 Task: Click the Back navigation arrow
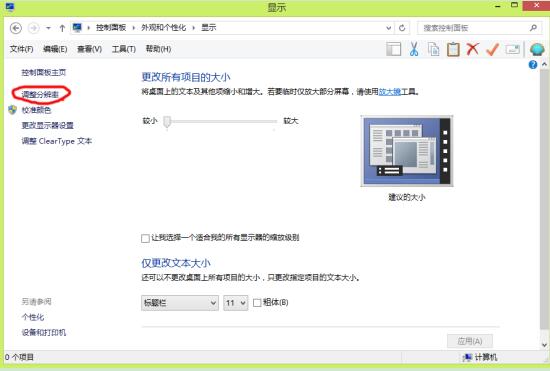16,28
